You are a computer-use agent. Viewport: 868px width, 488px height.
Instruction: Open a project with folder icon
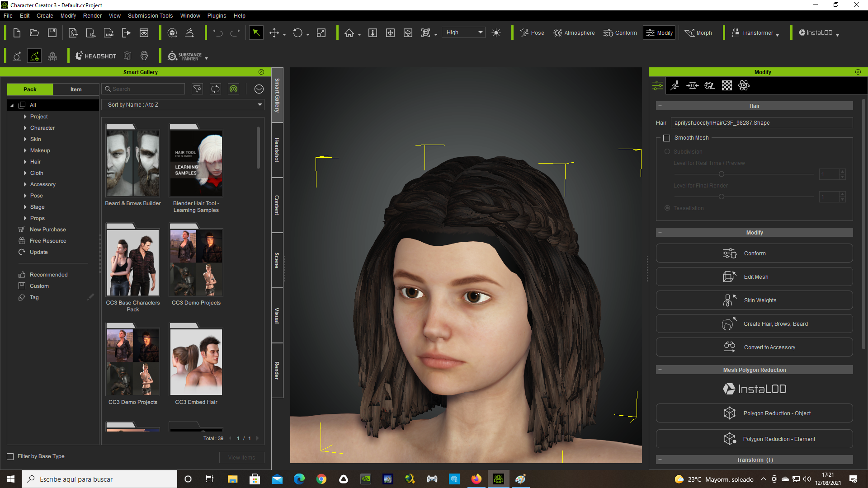pyautogui.click(x=34, y=33)
